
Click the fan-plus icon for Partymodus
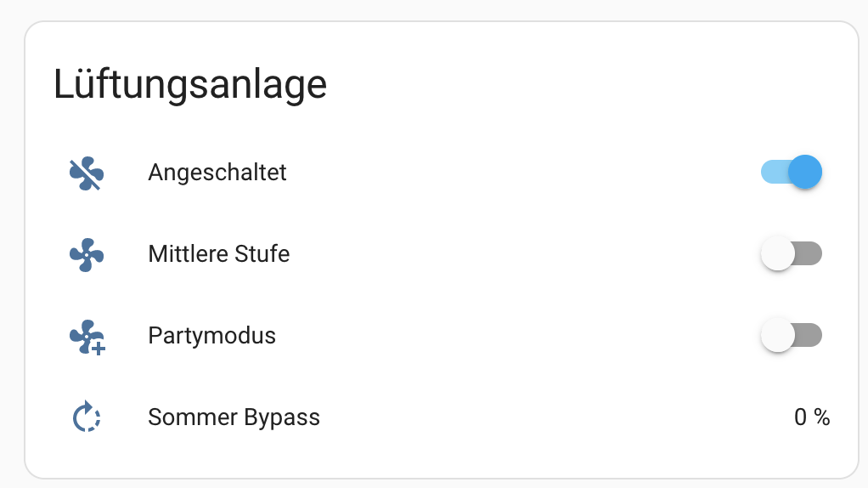click(x=86, y=336)
